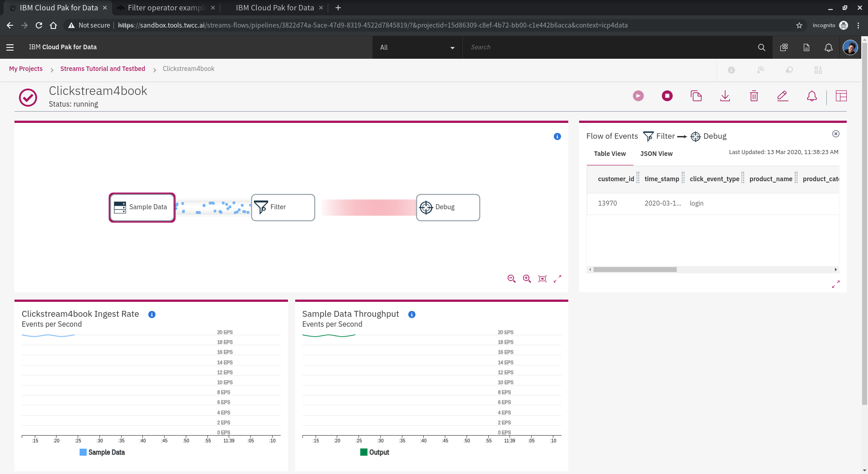Toggle the Output legend item
Viewport: 868px width, 474px height.
pos(374,452)
